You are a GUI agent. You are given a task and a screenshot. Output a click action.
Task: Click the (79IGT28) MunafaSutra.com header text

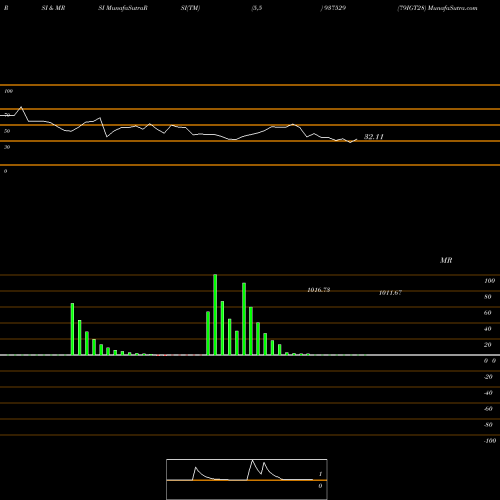(437, 8)
